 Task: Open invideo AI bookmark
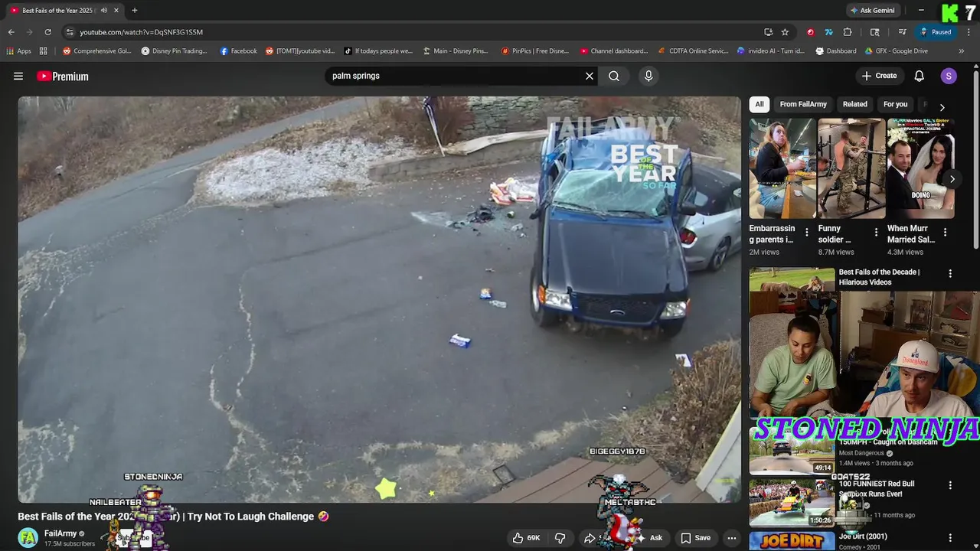771,51
